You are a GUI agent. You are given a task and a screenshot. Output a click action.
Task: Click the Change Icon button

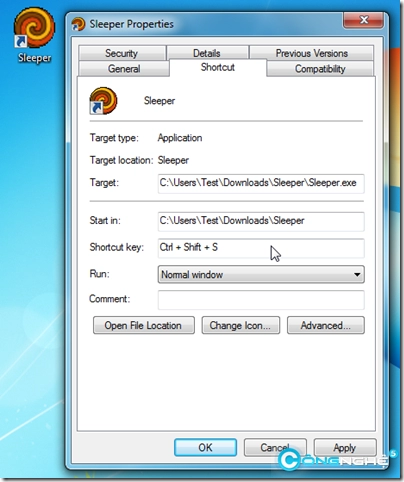point(241,325)
